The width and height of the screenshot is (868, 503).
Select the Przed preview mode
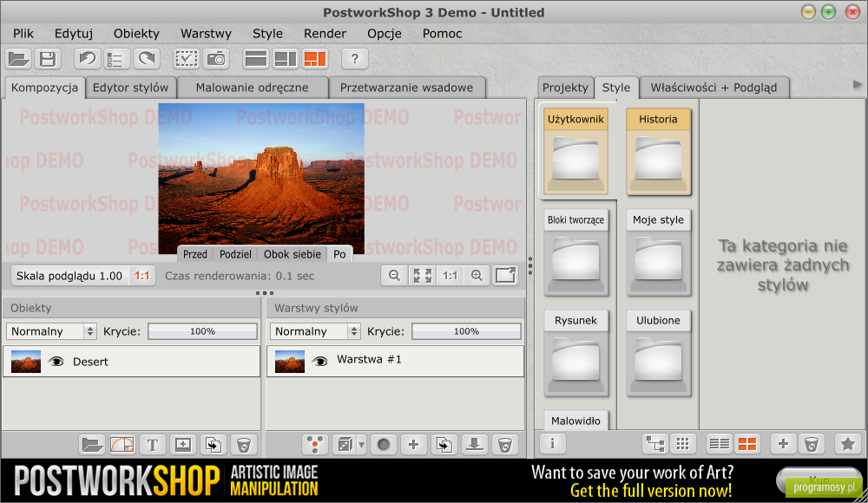tap(194, 254)
